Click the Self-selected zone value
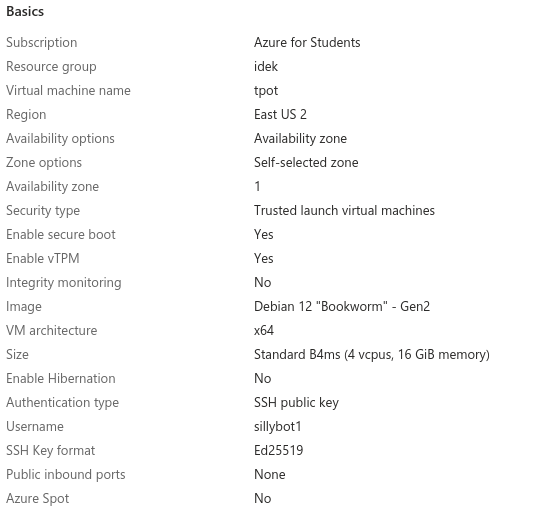This screenshot has width=540, height=513. [306, 163]
